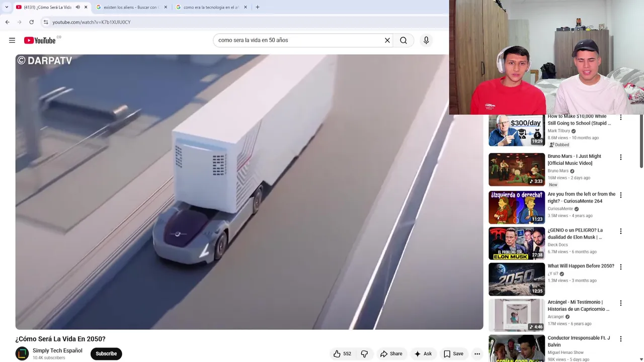The width and height of the screenshot is (644, 362).
Task: Open '¿GENIO o un PELIGRO?' video title
Action: click(x=575, y=234)
